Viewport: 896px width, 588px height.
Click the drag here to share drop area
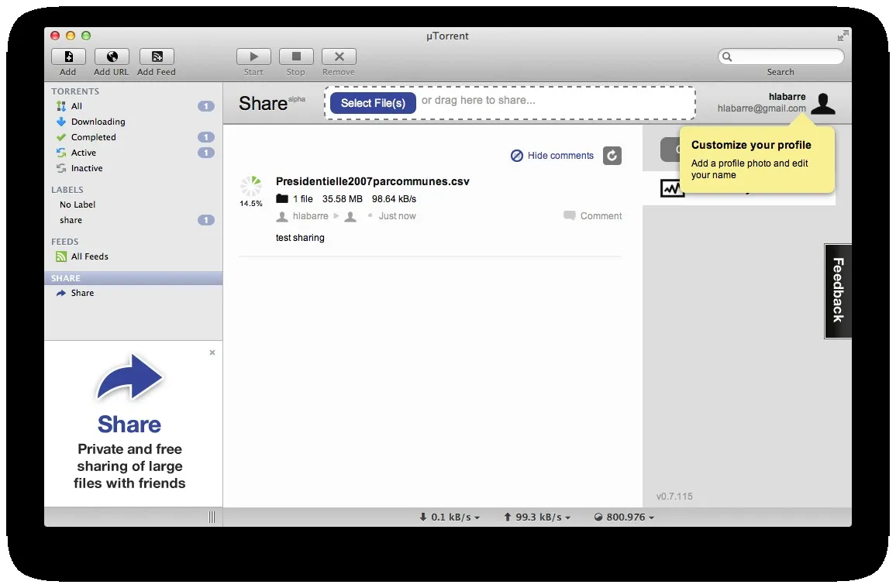(x=510, y=103)
